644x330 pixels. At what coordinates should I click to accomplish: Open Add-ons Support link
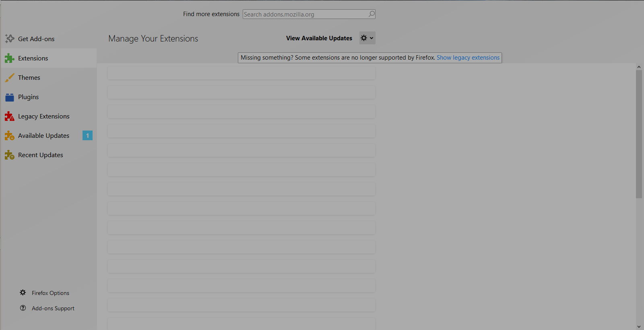click(53, 308)
